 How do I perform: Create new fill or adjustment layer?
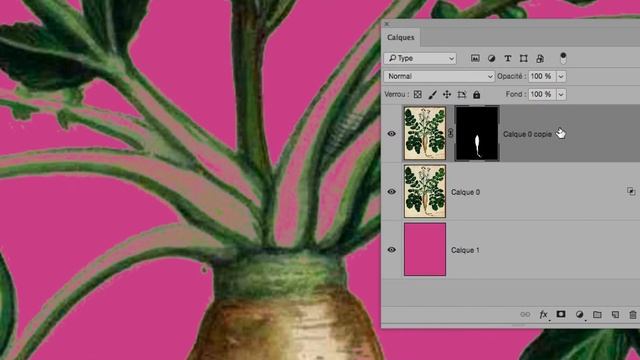coord(579,314)
